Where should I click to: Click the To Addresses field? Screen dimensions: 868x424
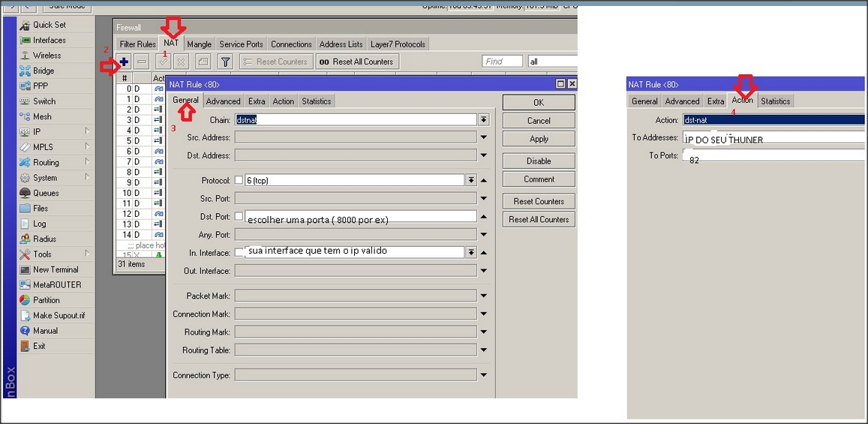[773, 138]
